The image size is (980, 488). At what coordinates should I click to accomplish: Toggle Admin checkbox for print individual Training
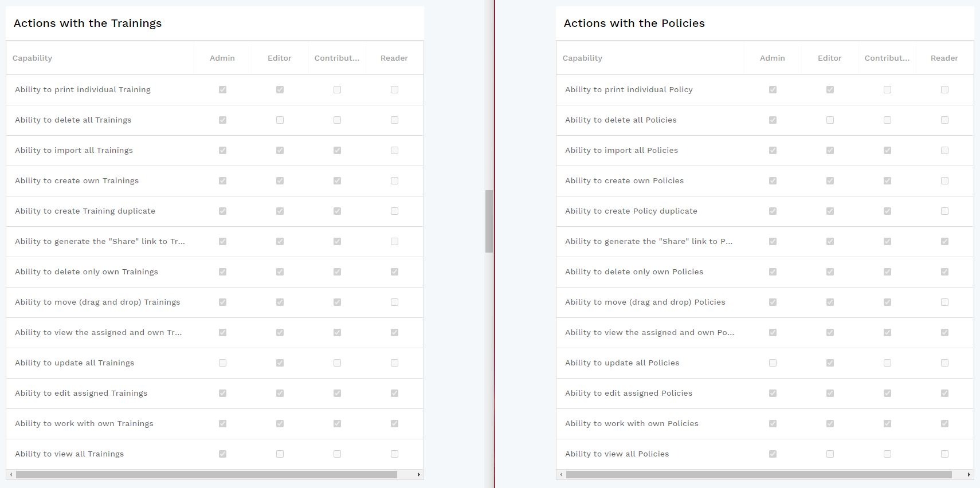coord(222,90)
